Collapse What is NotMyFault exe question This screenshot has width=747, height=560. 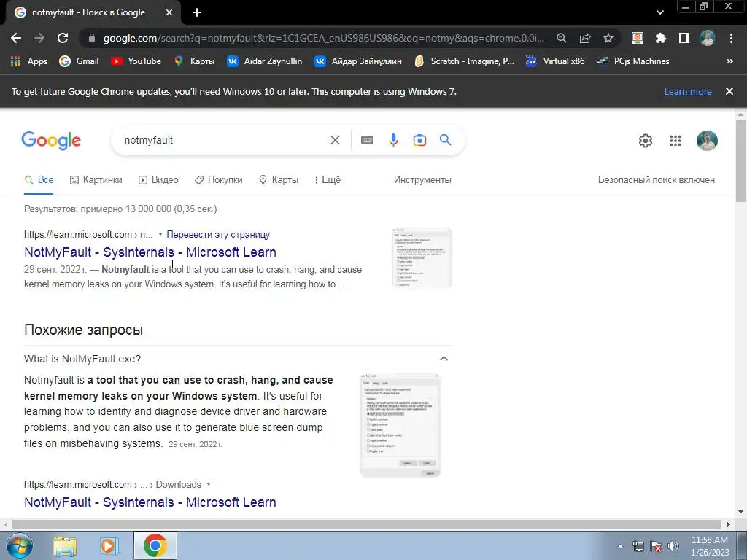pos(444,359)
